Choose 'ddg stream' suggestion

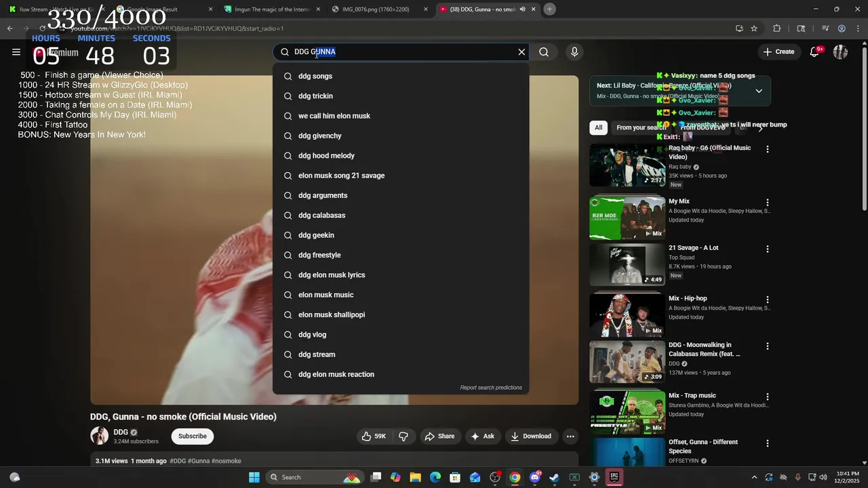401,354
